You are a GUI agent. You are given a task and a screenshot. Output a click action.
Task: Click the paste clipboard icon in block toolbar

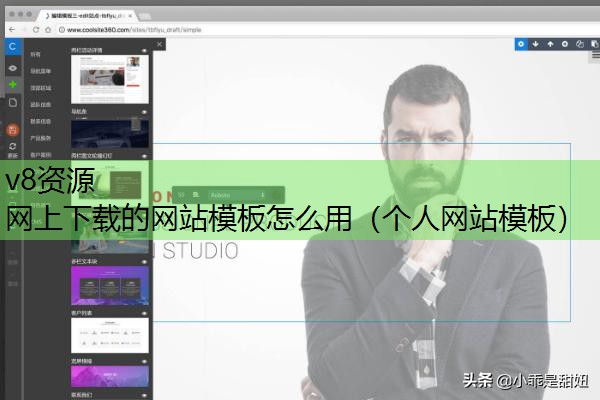point(594,44)
